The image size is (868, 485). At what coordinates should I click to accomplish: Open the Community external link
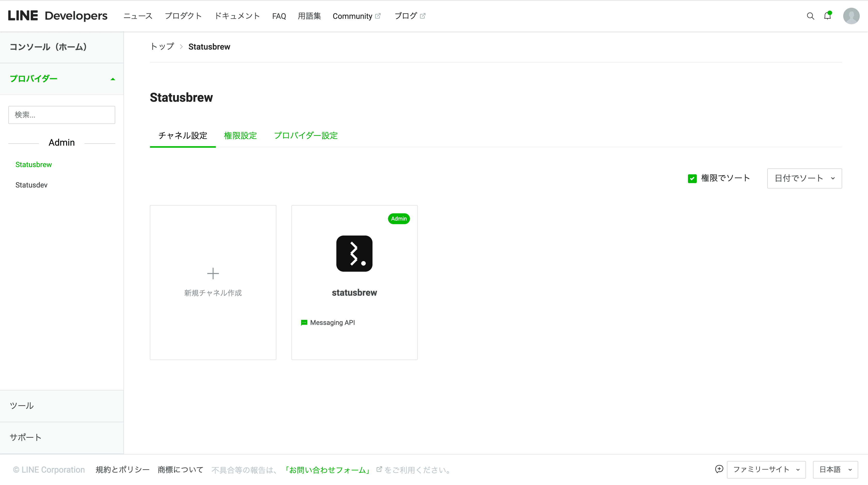[x=357, y=16]
